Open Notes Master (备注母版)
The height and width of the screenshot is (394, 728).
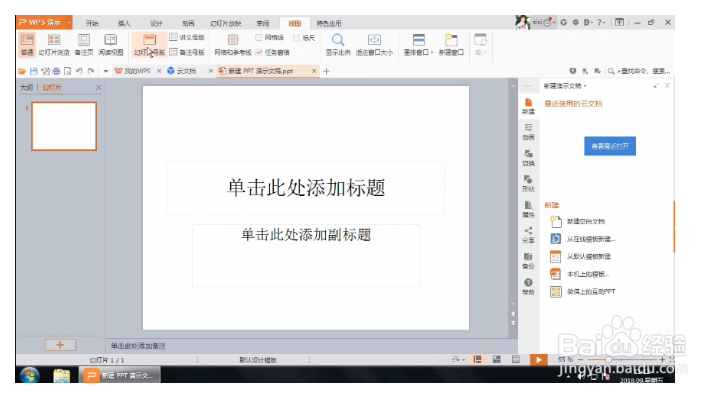click(187, 52)
